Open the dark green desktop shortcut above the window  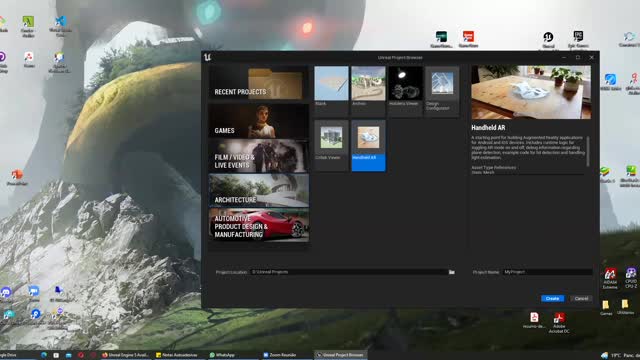click(441, 40)
